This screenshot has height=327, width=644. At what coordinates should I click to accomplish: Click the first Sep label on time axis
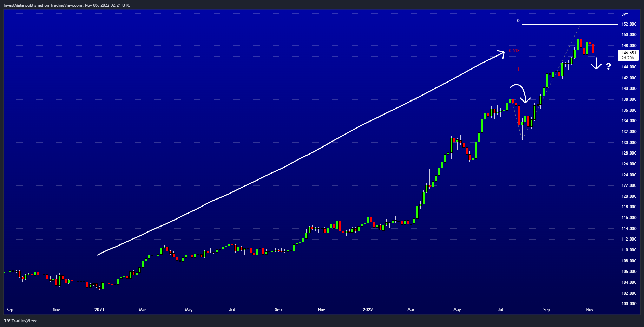click(x=10, y=310)
